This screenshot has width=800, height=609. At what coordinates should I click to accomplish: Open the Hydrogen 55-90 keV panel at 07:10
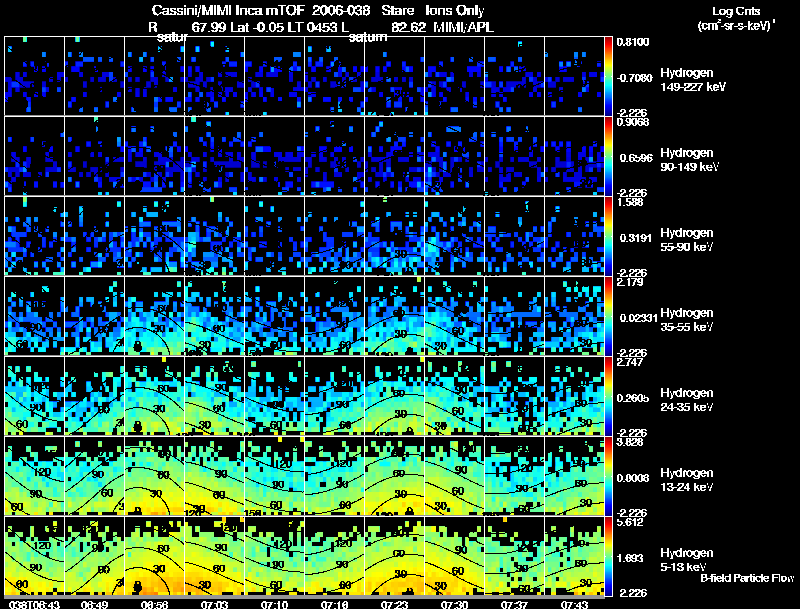click(x=274, y=236)
